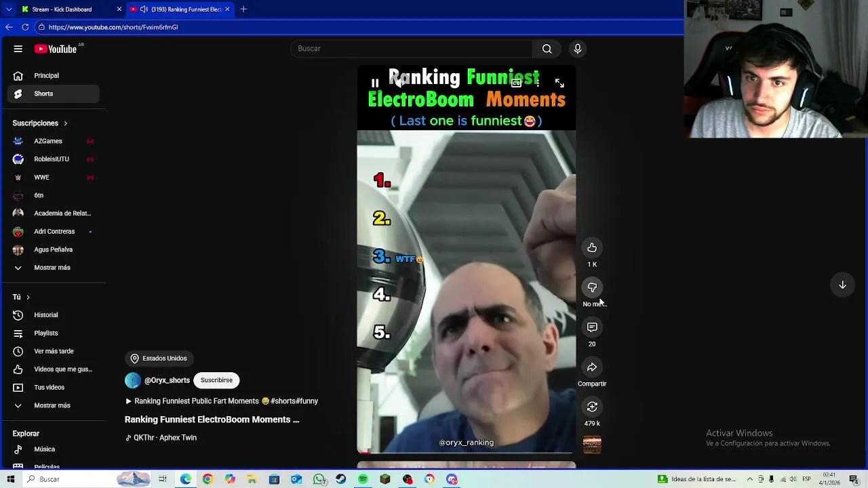This screenshot has width=868, height=488.
Task: Seek on the red video progress bar
Action: 466,452
